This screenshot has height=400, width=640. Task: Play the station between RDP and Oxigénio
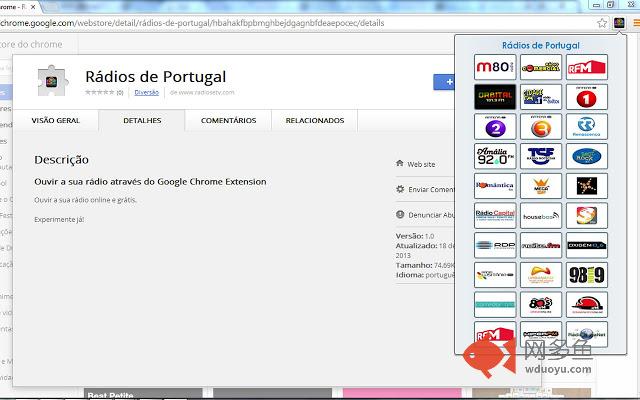(x=541, y=245)
